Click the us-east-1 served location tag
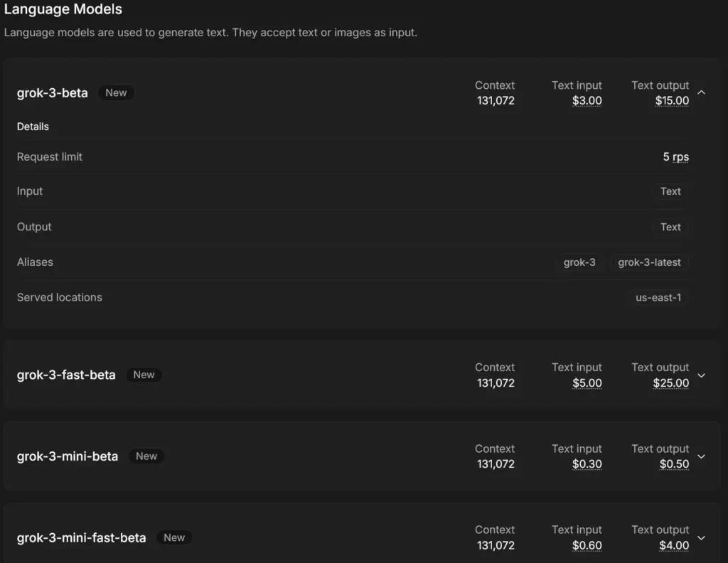Image resolution: width=728 pixels, height=563 pixels. [658, 298]
